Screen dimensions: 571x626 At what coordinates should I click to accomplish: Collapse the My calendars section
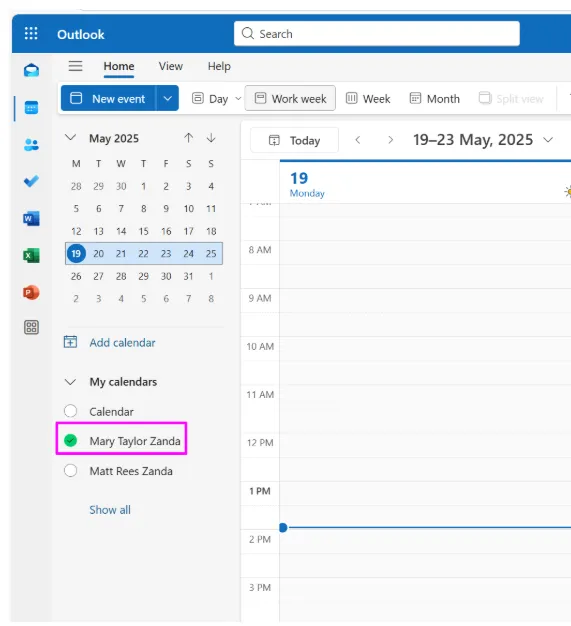point(70,382)
